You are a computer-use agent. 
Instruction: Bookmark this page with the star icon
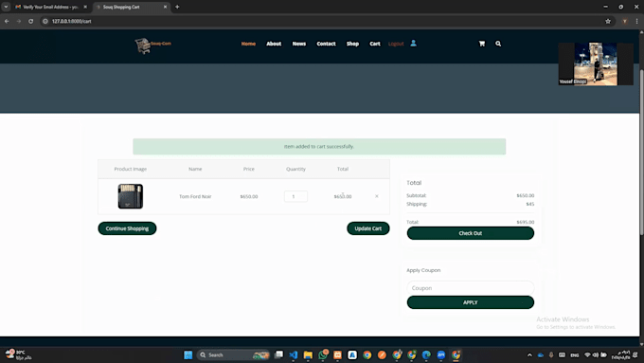point(608,21)
